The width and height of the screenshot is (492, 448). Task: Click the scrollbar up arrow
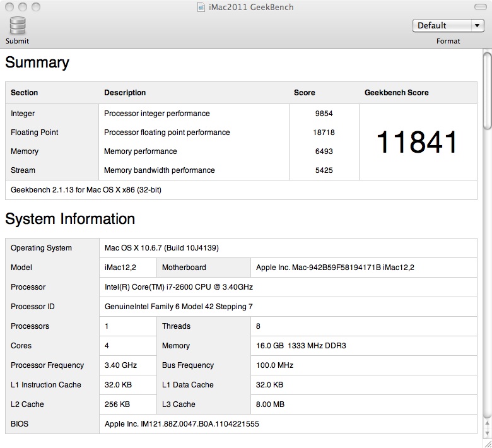487,423
